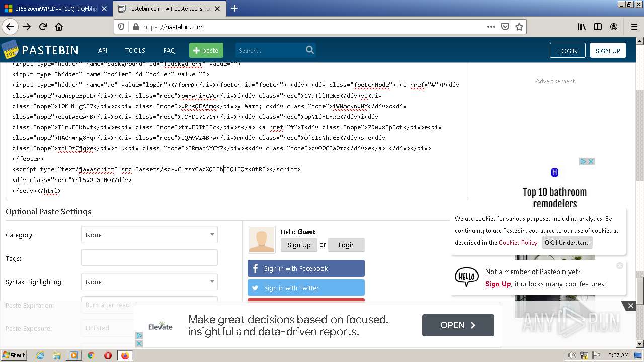Image resolution: width=644 pixels, height=362 pixels.
Task: Open the API menu item
Action: 103,50
